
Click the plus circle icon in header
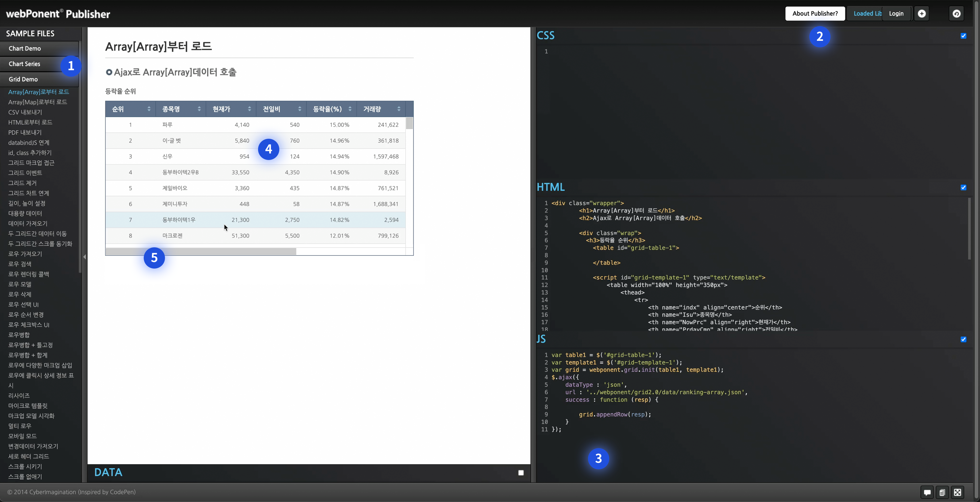point(921,14)
